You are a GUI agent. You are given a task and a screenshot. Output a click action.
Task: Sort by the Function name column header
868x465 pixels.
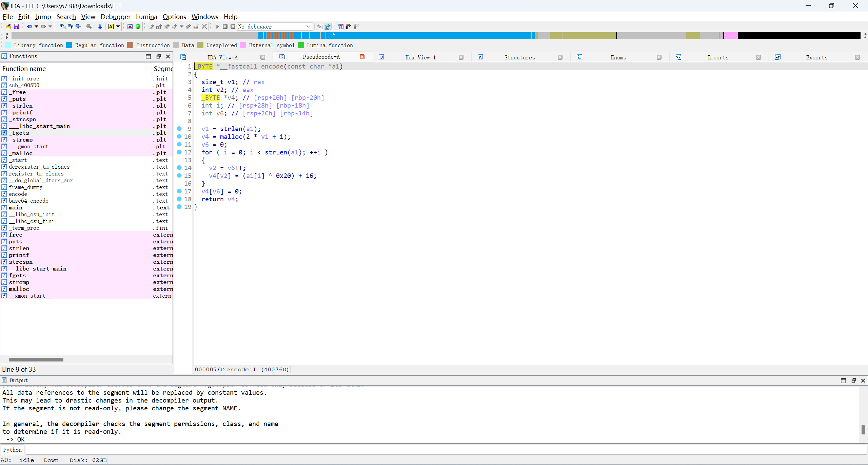tap(76, 69)
